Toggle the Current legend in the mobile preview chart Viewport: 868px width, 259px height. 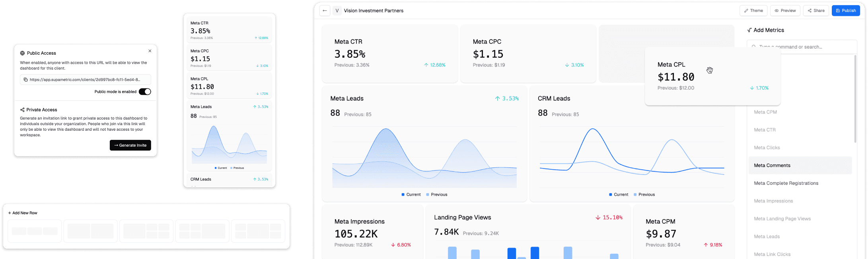pos(221,168)
